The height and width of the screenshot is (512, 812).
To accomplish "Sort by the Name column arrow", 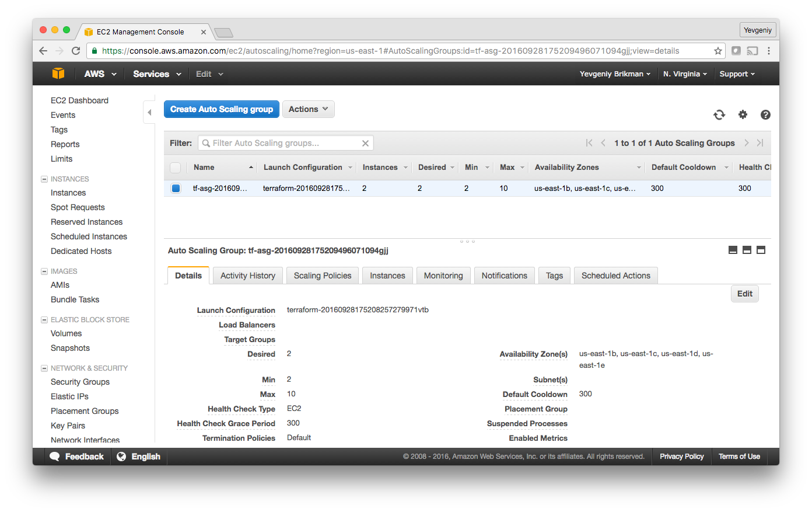I will [251, 168].
